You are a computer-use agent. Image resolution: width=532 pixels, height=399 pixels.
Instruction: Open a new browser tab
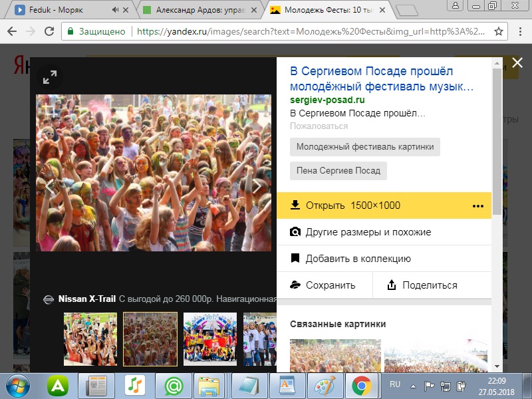[x=407, y=11]
